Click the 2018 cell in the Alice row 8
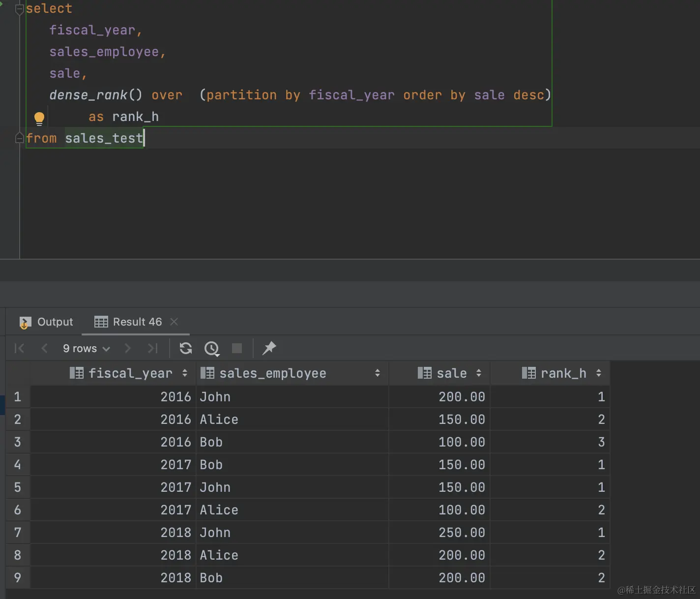The height and width of the screenshot is (599, 700). 113,555
